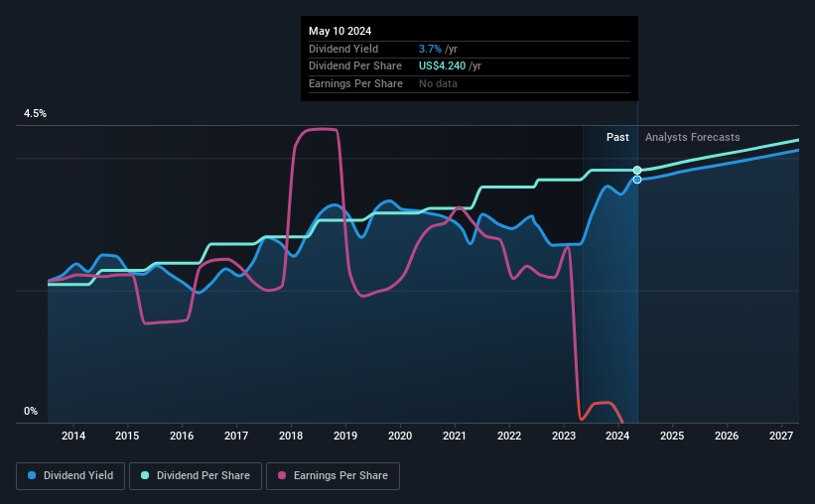Click the 2016 x-axis label
Screen dimensions: 815x504
[x=182, y=436]
